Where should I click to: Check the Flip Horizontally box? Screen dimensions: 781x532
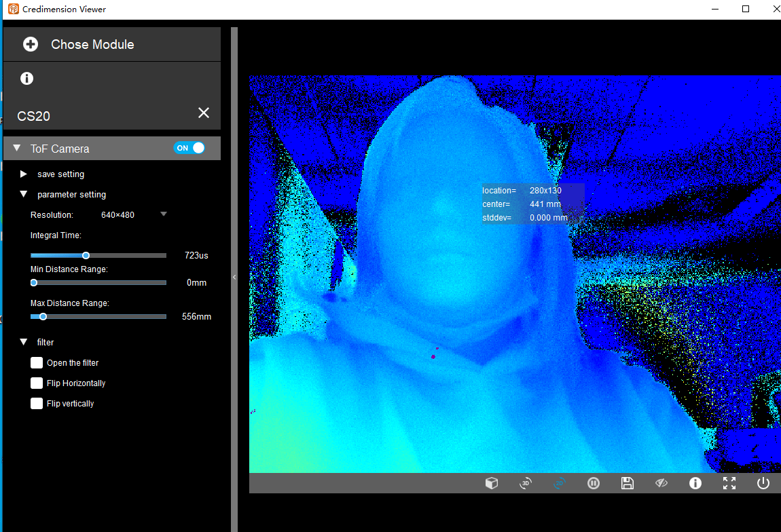coord(37,383)
